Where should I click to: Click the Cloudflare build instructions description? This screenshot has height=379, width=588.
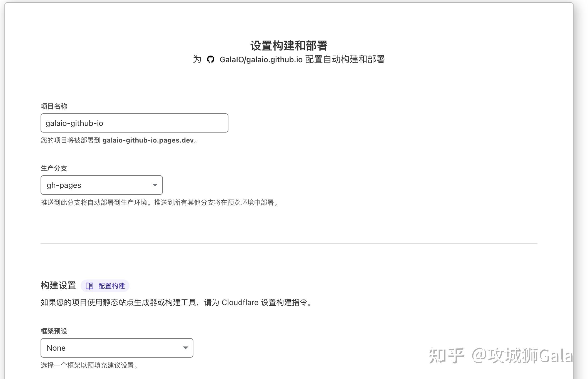click(176, 302)
